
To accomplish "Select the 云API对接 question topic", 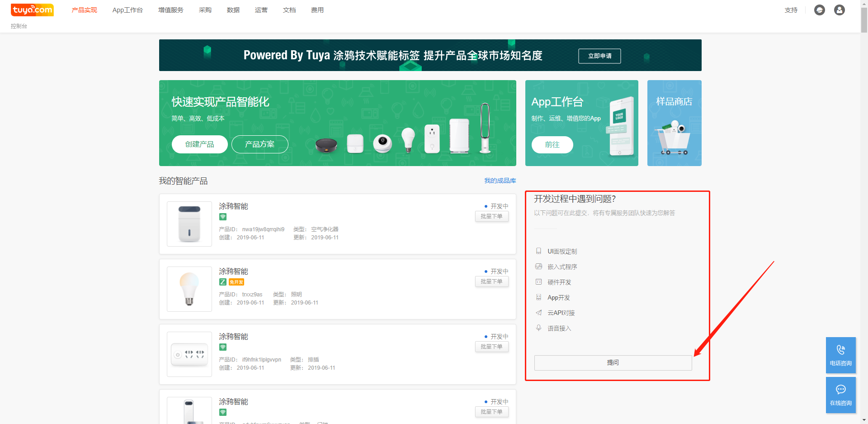I will [561, 313].
